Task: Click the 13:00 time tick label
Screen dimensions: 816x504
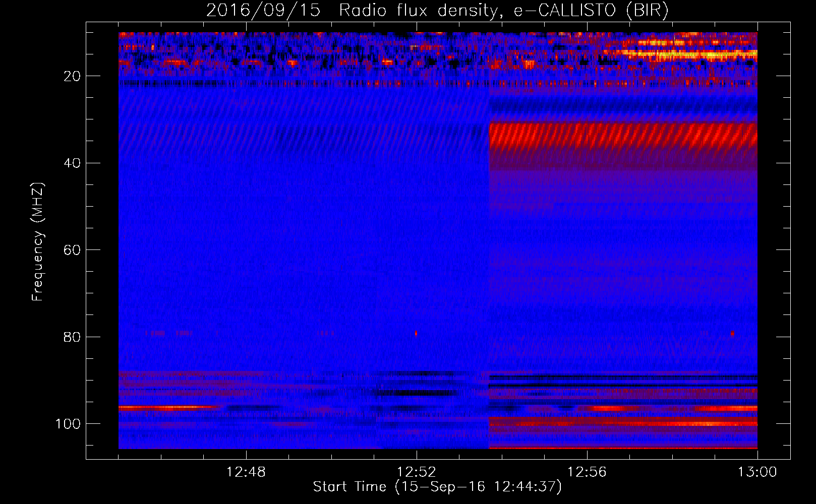Action: pyautogui.click(x=757, y=472)
